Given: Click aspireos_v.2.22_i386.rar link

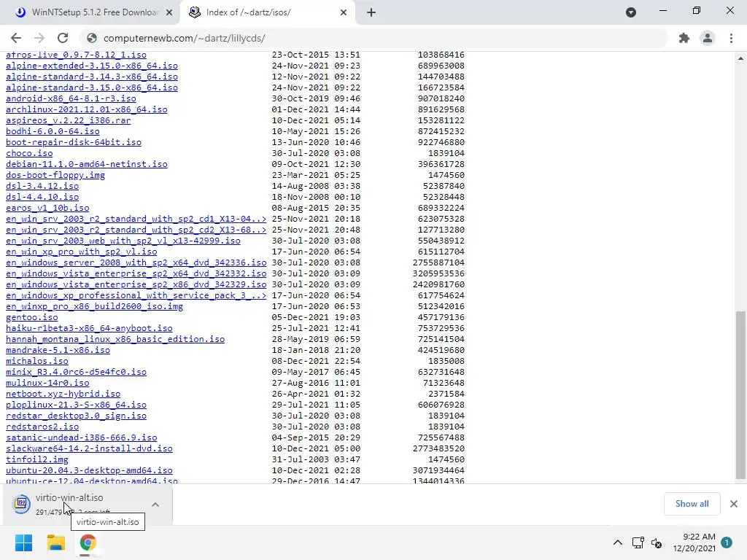Looking at the screenshot, I should pyautogui.click(x=68, y=120).
